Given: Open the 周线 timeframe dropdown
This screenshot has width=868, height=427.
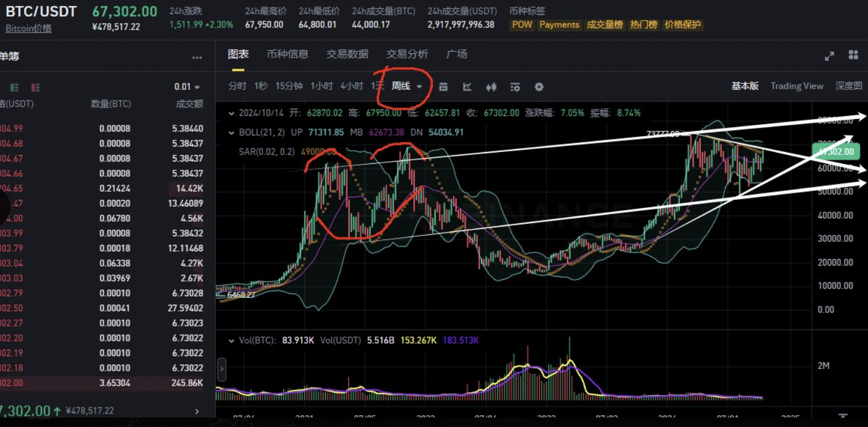Looking at the screenshot, I should click(x=406, y=86).
